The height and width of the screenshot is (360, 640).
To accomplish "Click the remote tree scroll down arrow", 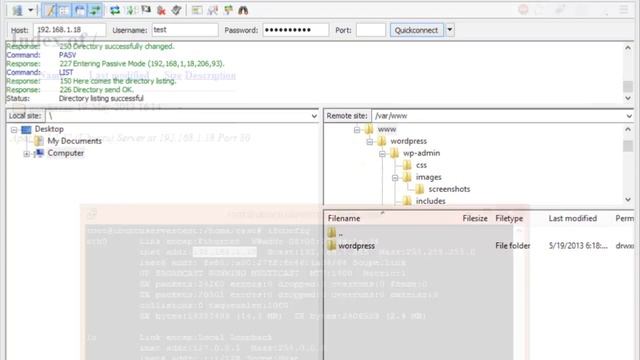I will point(628,200).
